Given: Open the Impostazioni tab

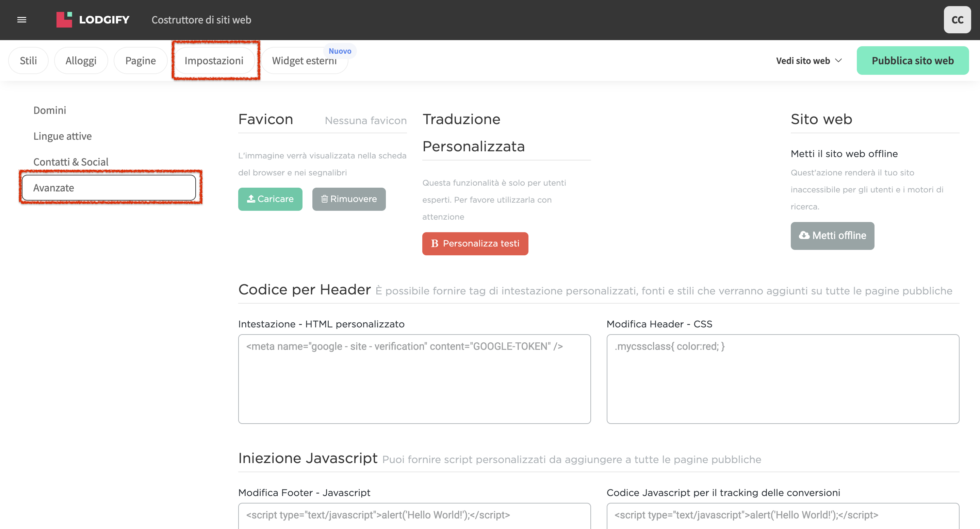Looking at the screenshot, I should 214,61.
